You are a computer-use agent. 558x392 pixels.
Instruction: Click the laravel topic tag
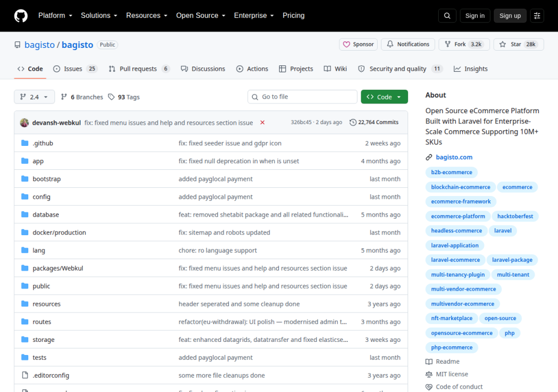[502, 230]
